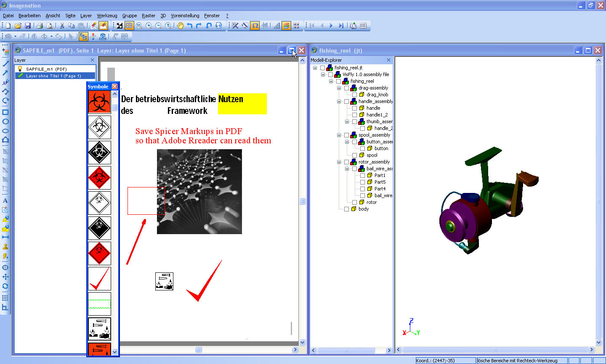Select the Pan hand tool
Image resolution: width=606 pixels, height=364 pixels.
pyautogui.click(x=180, y=26)
